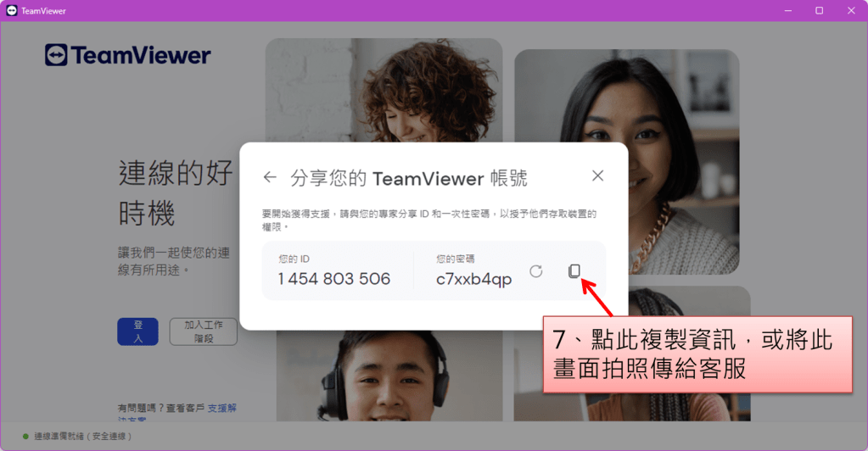
Task: Click the 加入工作階段 button
Action: point(203,331)
